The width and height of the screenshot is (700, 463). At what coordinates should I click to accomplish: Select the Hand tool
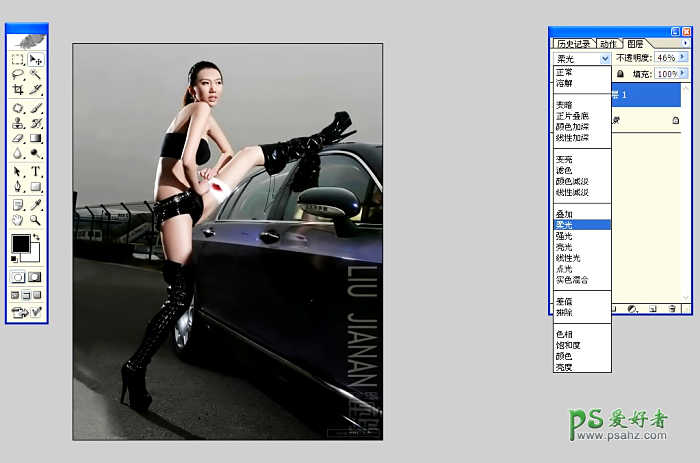tap(18, 219)
